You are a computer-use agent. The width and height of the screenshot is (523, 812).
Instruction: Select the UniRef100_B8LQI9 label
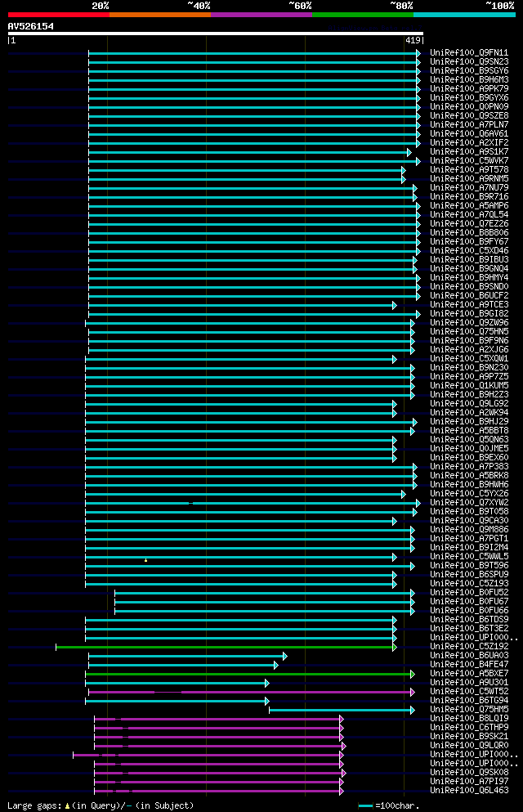469,719
